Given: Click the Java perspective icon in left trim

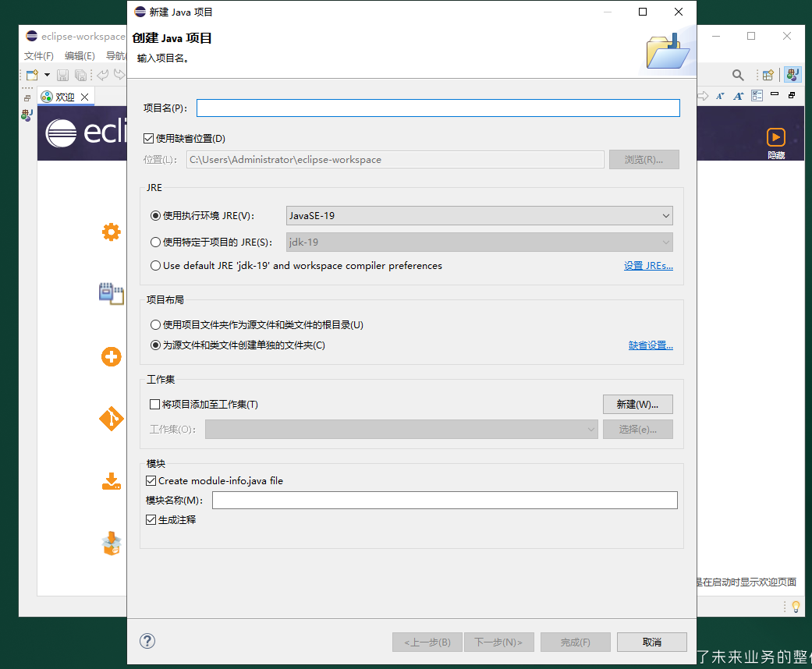Looking at the screenshot, I should pos(27,115).
